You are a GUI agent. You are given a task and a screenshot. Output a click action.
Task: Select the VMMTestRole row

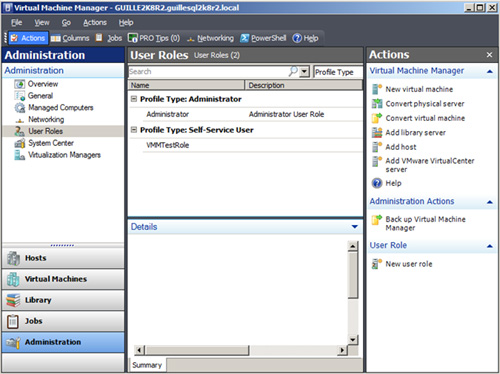[252, 145]
